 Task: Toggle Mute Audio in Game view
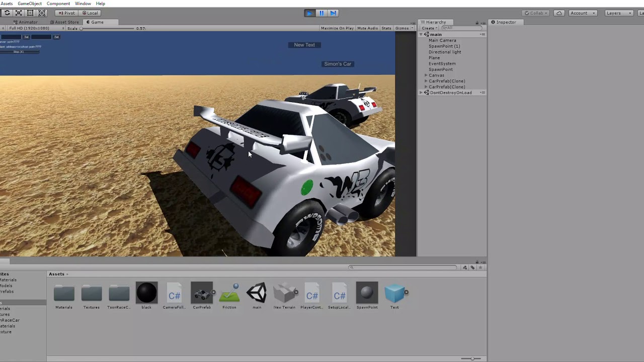(367, 28)
